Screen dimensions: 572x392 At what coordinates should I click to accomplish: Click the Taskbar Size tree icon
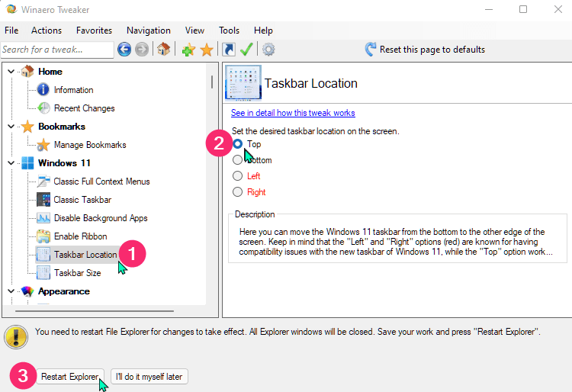(43, 273)
